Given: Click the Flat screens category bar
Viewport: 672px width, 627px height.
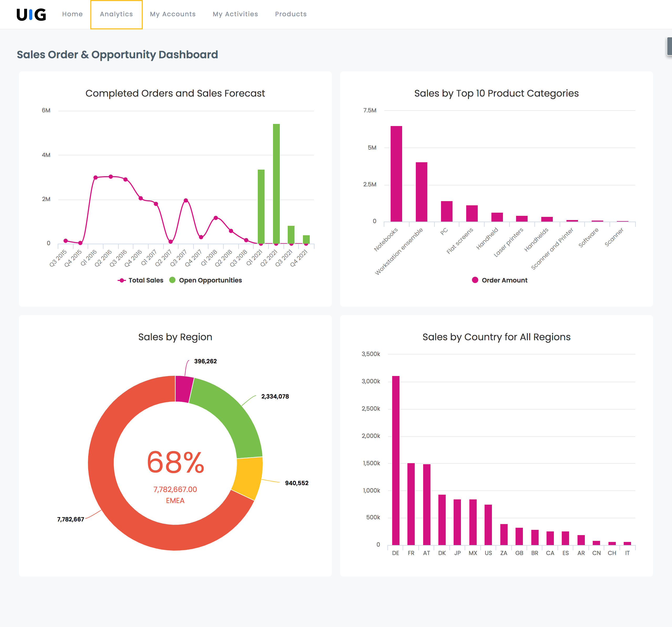Looking at the screenshot, I should [x=472, y=213].
